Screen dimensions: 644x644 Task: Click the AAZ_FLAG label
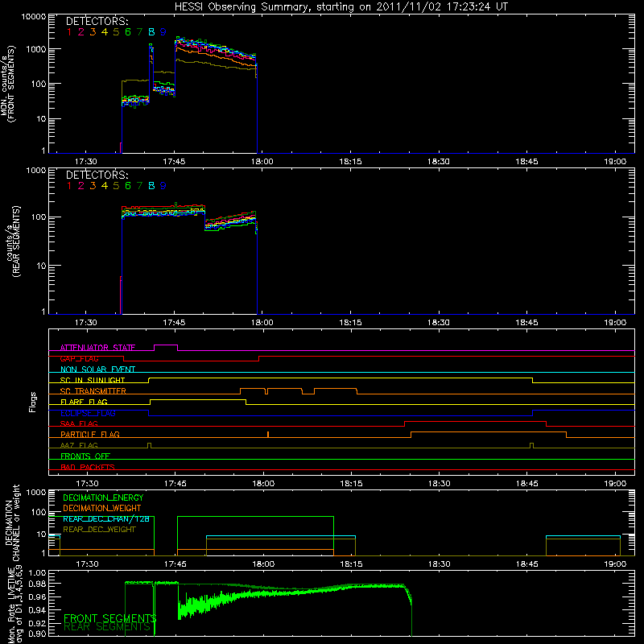click(79, 445)
